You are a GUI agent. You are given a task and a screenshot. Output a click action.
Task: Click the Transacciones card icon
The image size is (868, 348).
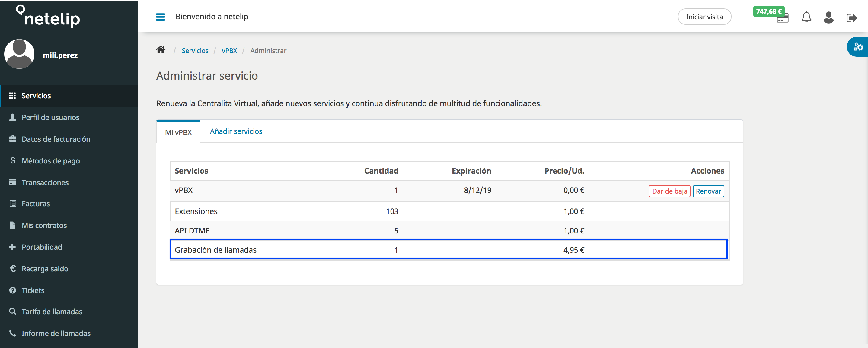12,182
